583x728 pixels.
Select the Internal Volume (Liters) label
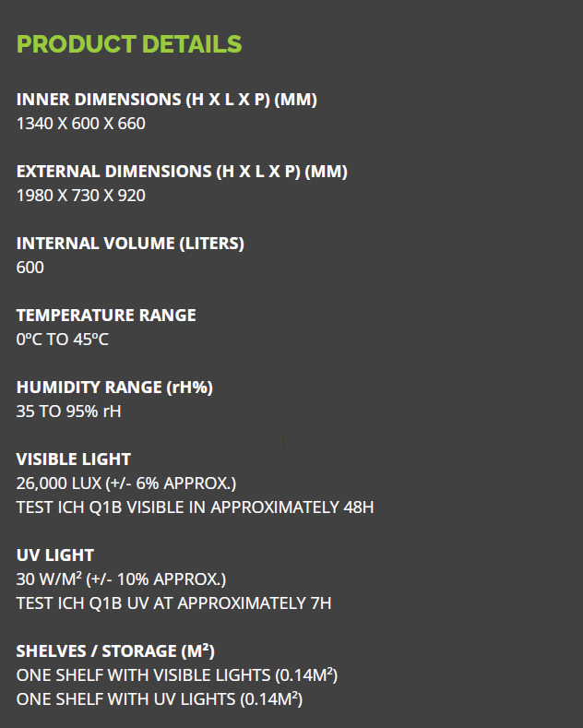[x=130, y=244]
